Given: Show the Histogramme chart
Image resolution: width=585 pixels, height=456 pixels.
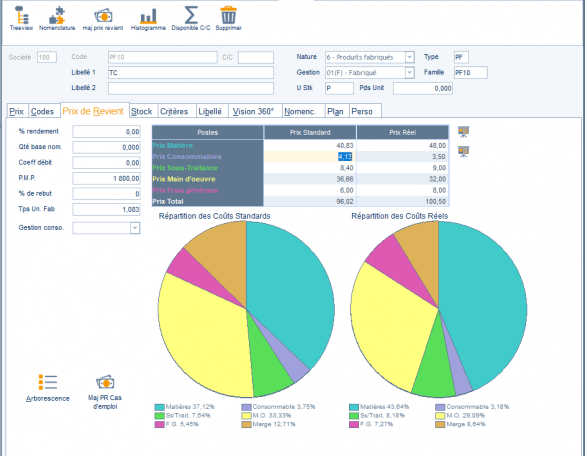Looking at the screenshot, I should coord(148,18).
